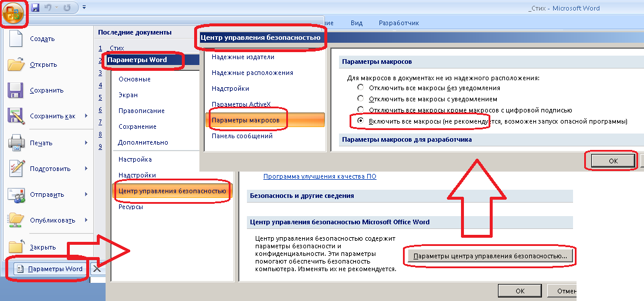Click OK in the Параметры Word dialog
This screenshot has height=301, width=644.
pos(520,290)
